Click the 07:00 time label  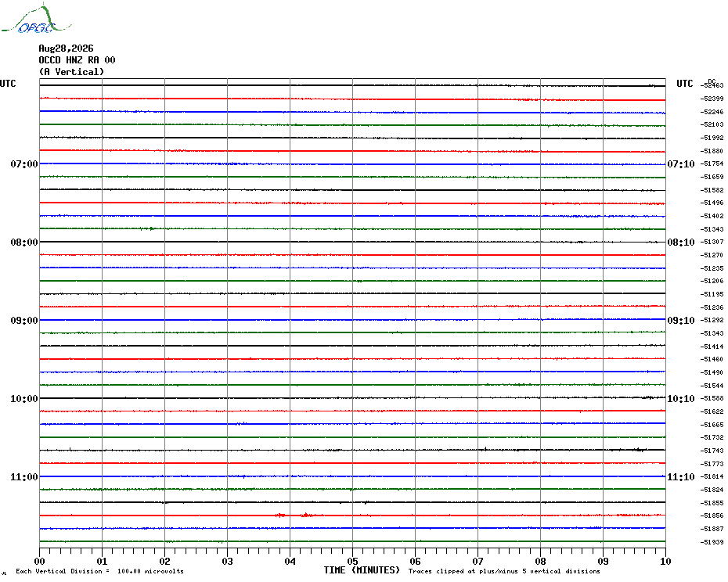24,163
